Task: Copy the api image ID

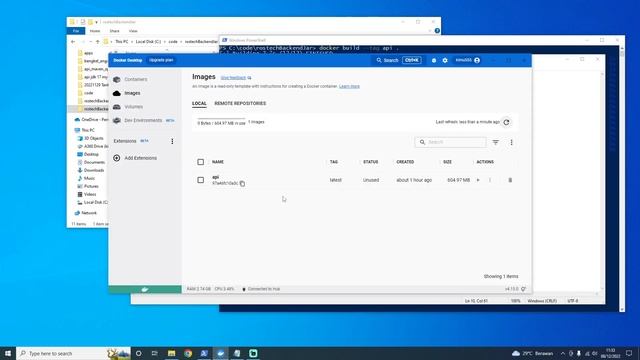Action: point(242,184)
